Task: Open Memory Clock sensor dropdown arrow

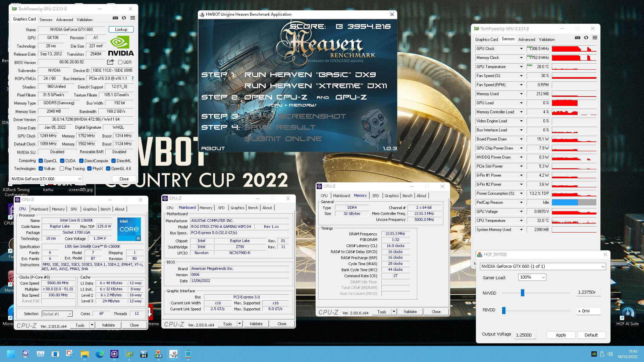Action: point(521,58)
